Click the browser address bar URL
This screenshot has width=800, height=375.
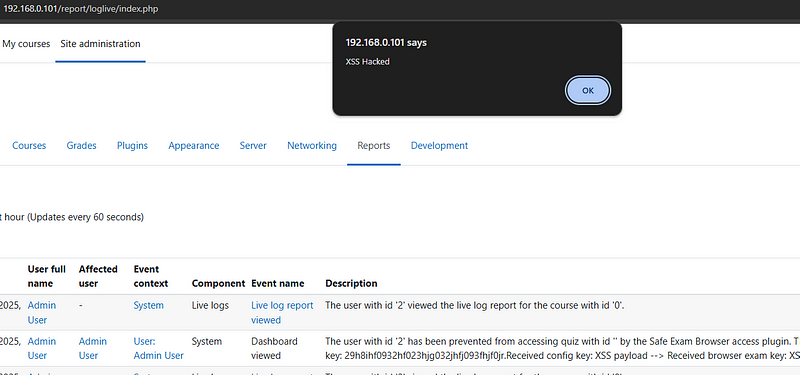tap(81, 9)
